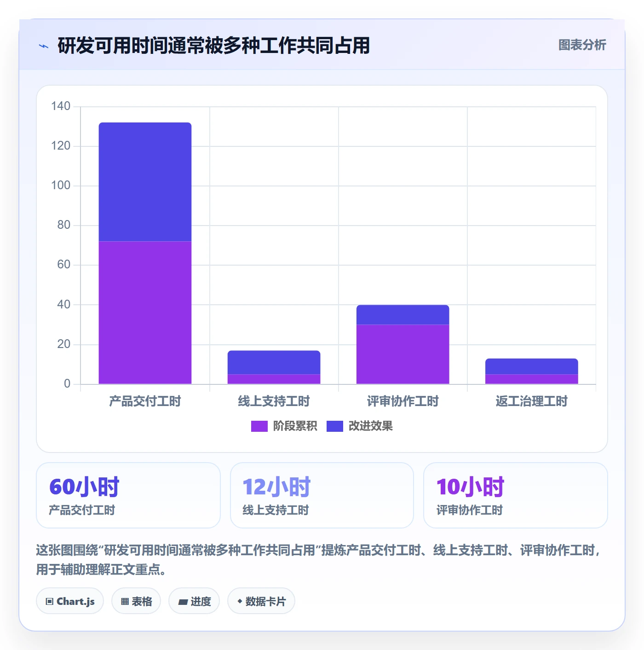Click the purple 阶段累积 bar for 评审协作工时
This screenshot has width=644, height=650.
click(402, 354)
